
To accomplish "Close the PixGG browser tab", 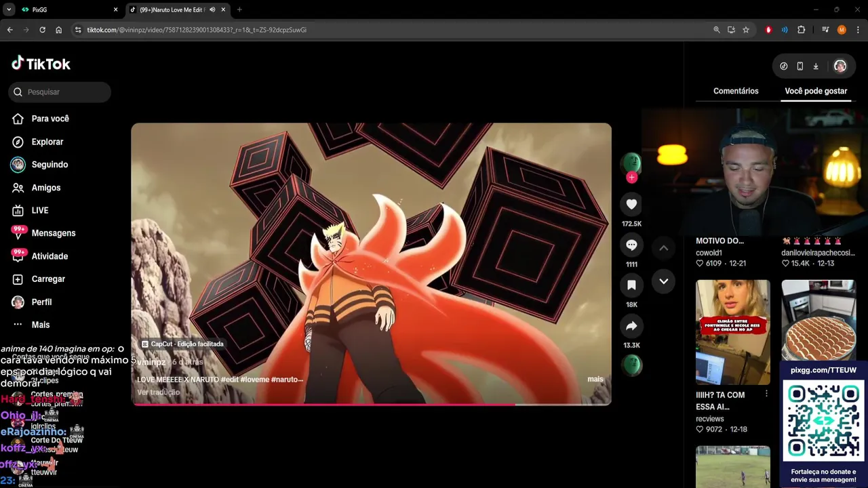I will click(115, 9).
